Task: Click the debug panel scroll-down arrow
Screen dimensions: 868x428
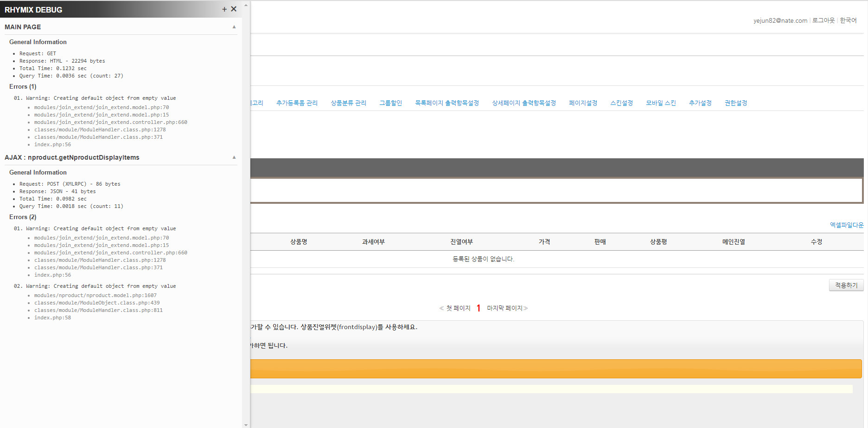Action: (246, 424)
